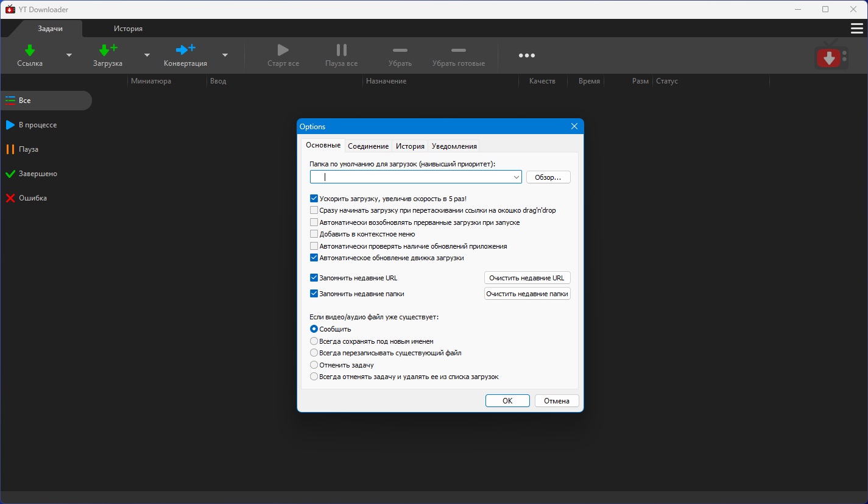The height and width of the screenshot is (504, 868).
Task: Select Всегда отменять задачу и удалять
Action: click(314, 377)
